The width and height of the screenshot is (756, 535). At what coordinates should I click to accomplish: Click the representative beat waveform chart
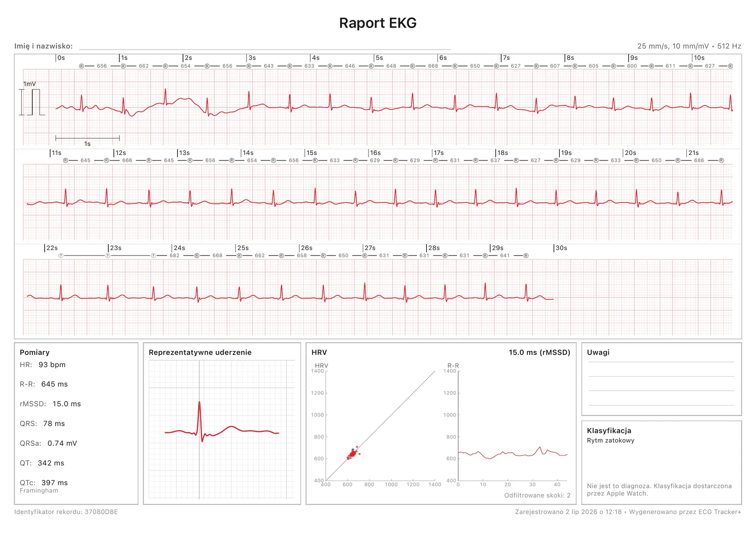click(x=222, y=430)
